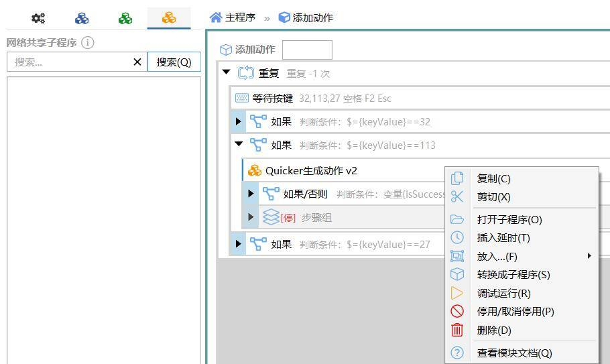Click the branch icon of keyValue==113 condition
Screen dimensions: 610x364
tap(258, 145)
